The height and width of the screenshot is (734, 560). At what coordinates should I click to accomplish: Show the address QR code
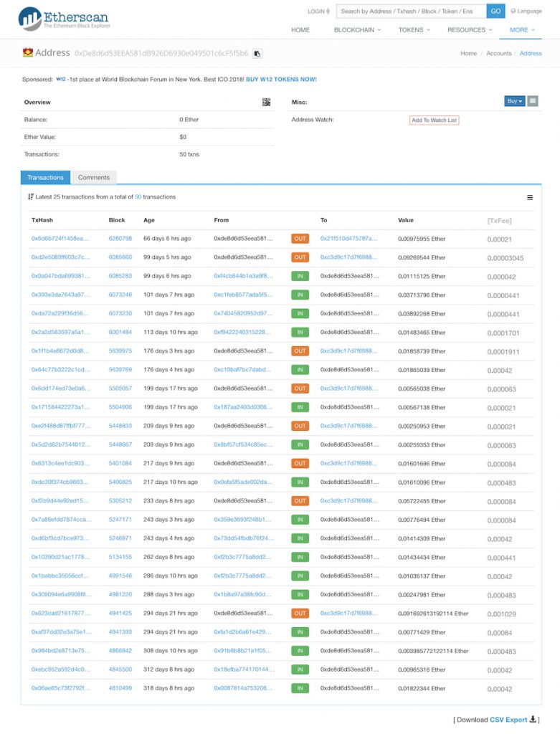point(266,103)
